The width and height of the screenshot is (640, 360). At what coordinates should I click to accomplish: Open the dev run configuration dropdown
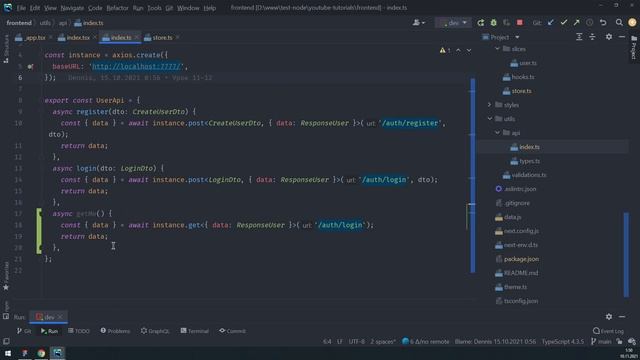click(x=453, y=23)
